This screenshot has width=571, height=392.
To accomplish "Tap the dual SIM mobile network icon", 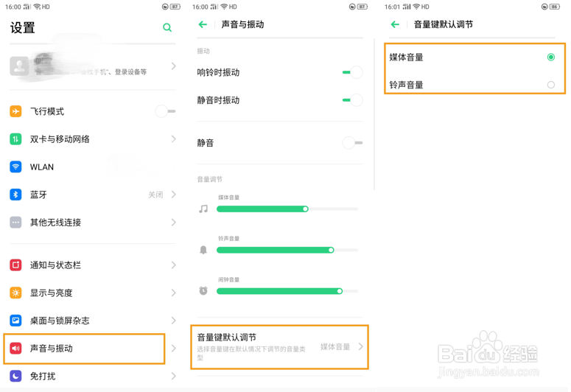I will coord(15,139).
